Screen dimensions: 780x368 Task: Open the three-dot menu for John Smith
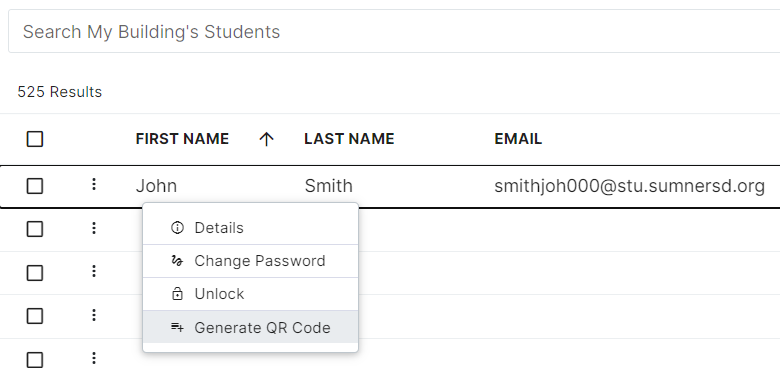tap(94, 185)
